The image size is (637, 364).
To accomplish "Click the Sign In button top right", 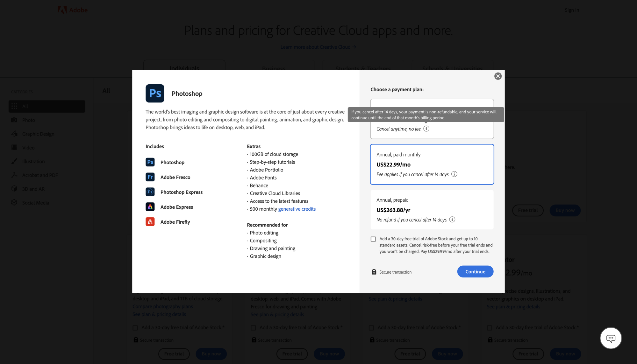I will coord(572,10).
